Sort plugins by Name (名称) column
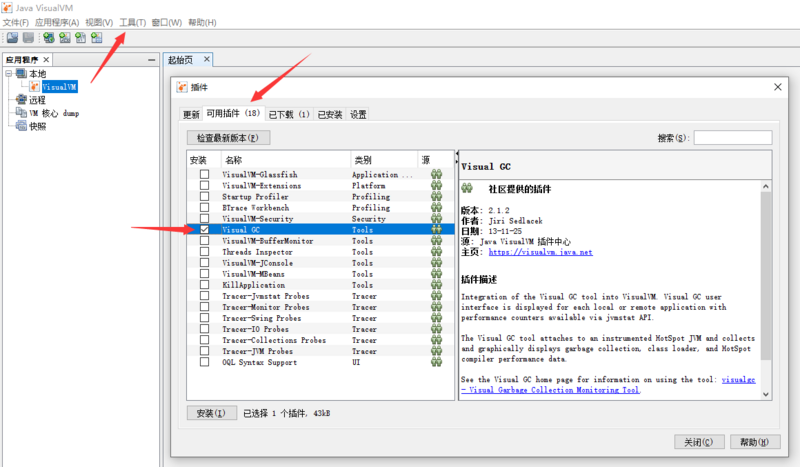This screenshot has width=800, height=467. (x=286, y=160)
